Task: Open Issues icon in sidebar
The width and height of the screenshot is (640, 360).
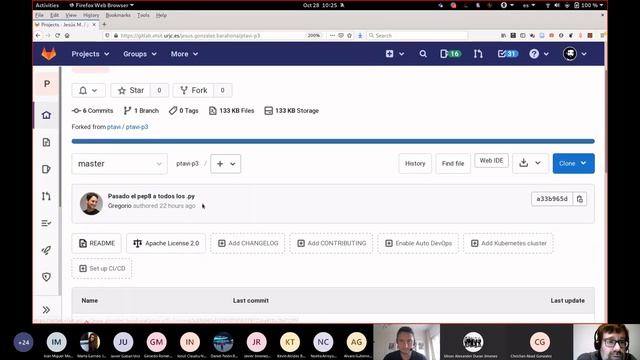Action: (46, 169)
